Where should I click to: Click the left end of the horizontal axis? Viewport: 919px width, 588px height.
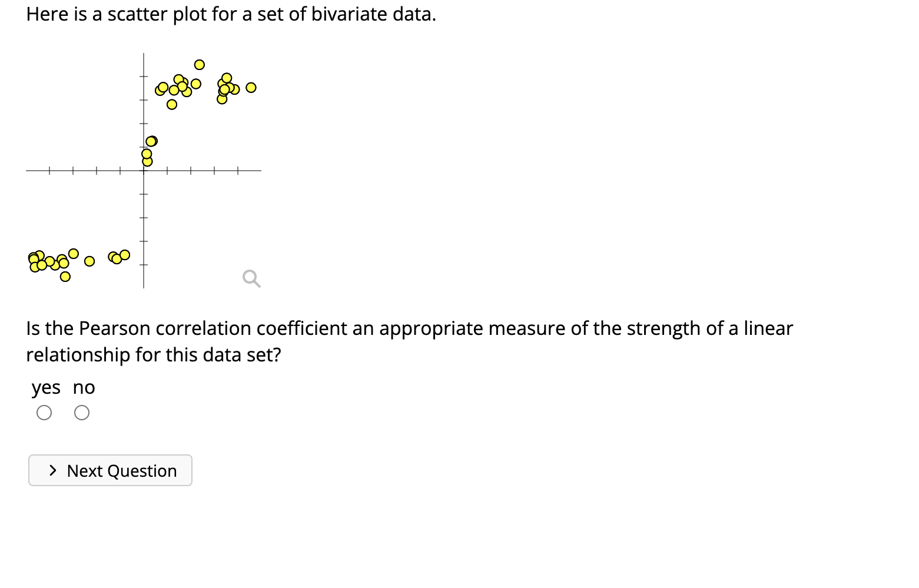tap(28, 171)
